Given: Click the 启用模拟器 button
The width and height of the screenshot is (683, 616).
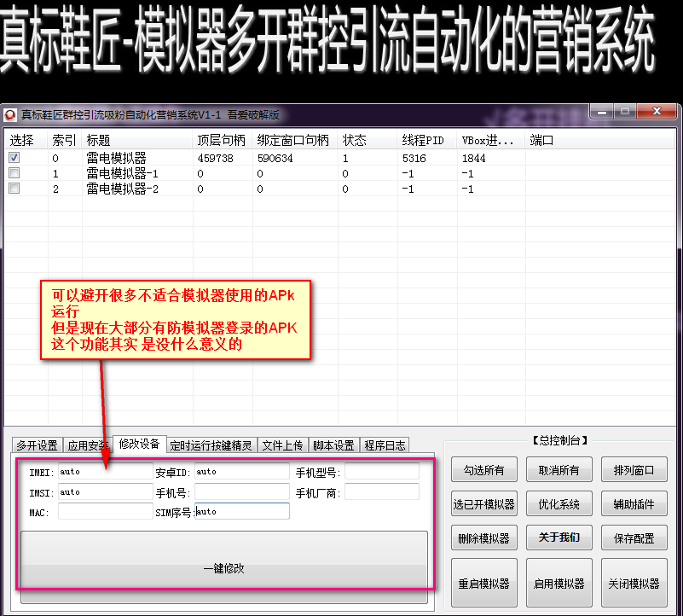Looking at the screenshot, I should point(559,583).
